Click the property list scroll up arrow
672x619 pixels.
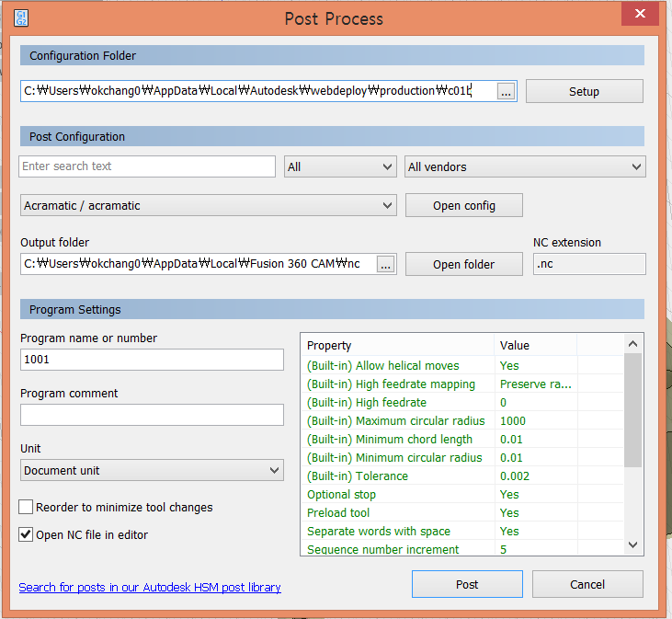(633, 344)
